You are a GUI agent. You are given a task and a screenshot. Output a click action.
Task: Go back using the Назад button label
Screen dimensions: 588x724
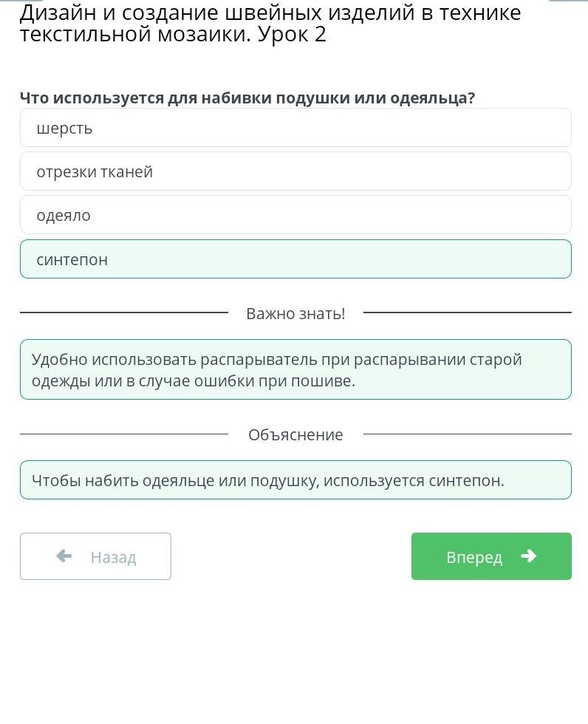point(114,557)
